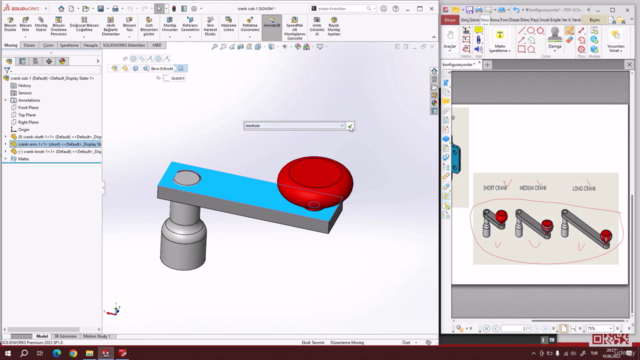640x360 pixels.
Task: Expand the crank-arm-1 component node
Action: click(x=6, y=144)
